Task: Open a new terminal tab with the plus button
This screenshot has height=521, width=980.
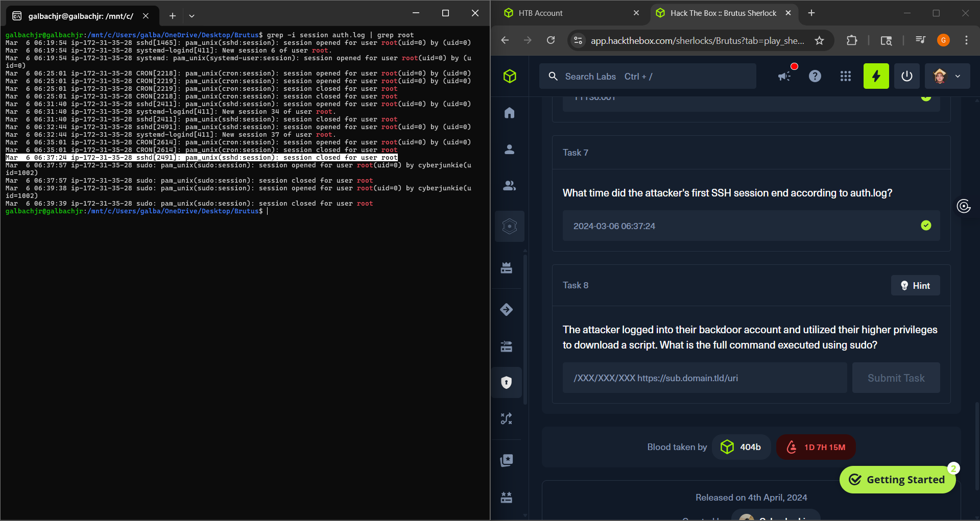Action: coord(173,16)
